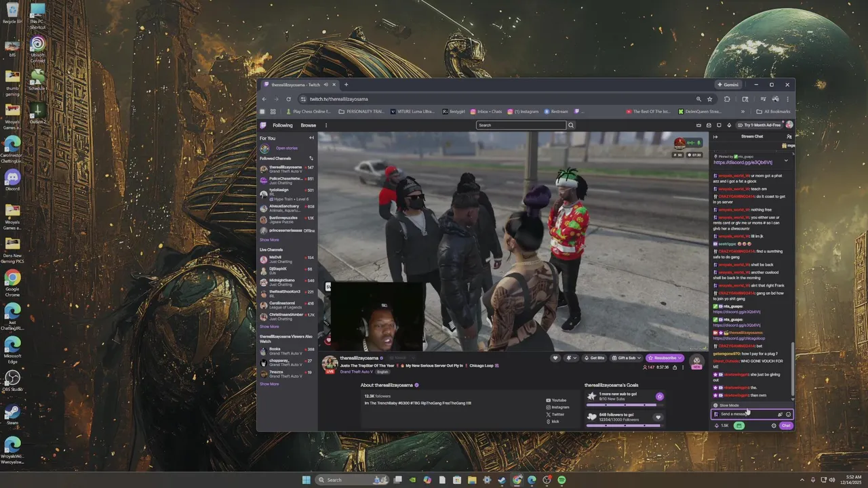Open Twitch more options menu beside Browse

326,125
